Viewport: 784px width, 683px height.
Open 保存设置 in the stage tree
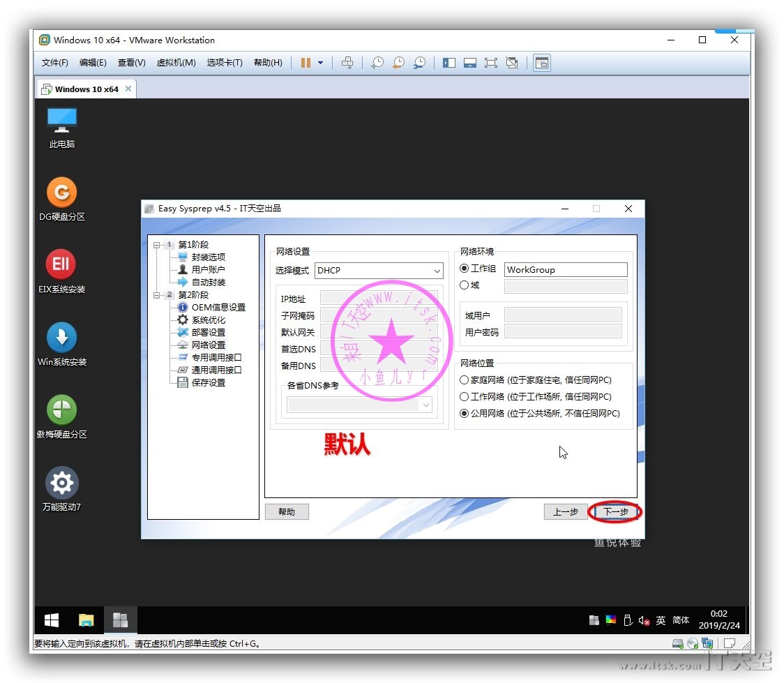[x=208, y=382]
